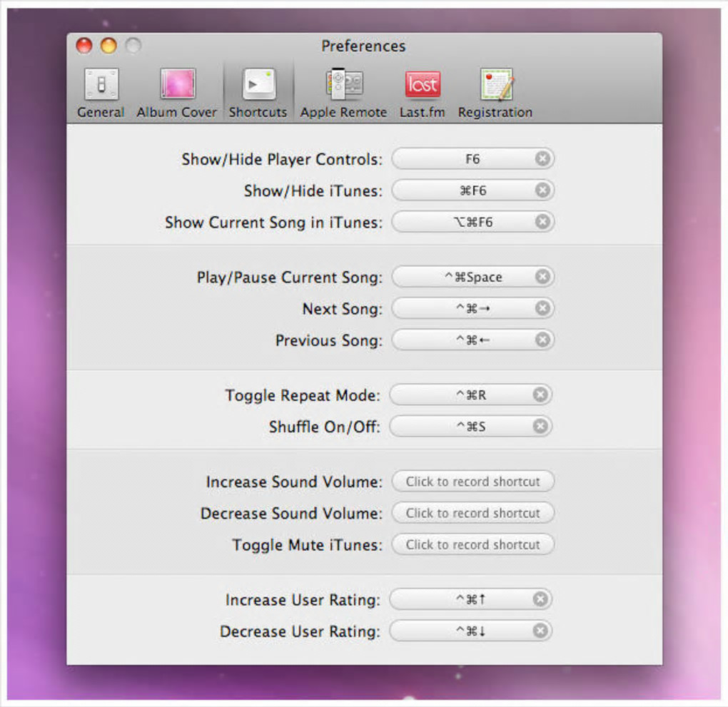
Task: Clear the Shuffle On/Off shortcut
Action: [540, 427]
